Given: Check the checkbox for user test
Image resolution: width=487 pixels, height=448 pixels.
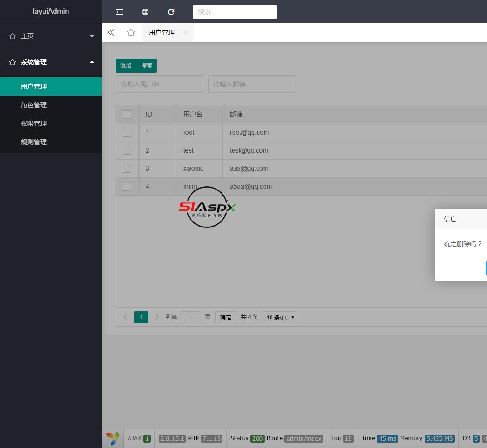Looking at the screenshot, I should (127, 151).
